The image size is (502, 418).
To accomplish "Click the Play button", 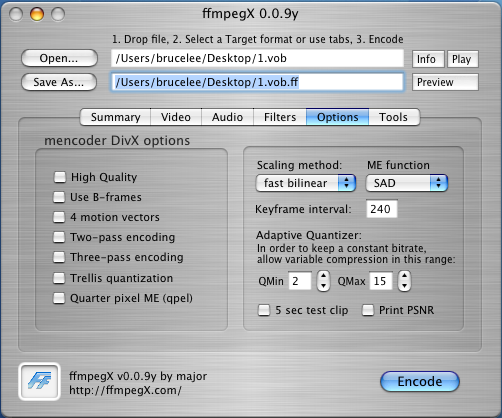I will 463,59.
